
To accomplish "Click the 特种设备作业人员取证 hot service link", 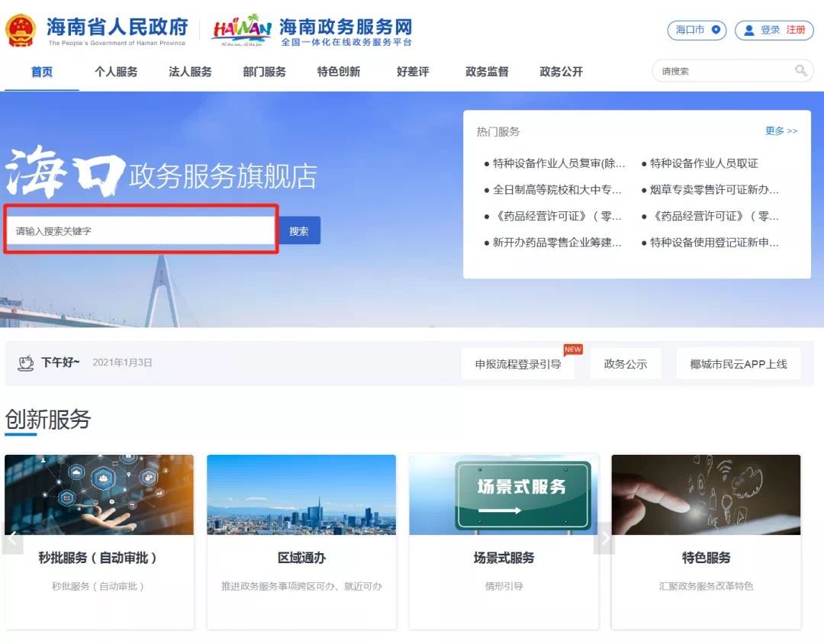I will point(703,163).
